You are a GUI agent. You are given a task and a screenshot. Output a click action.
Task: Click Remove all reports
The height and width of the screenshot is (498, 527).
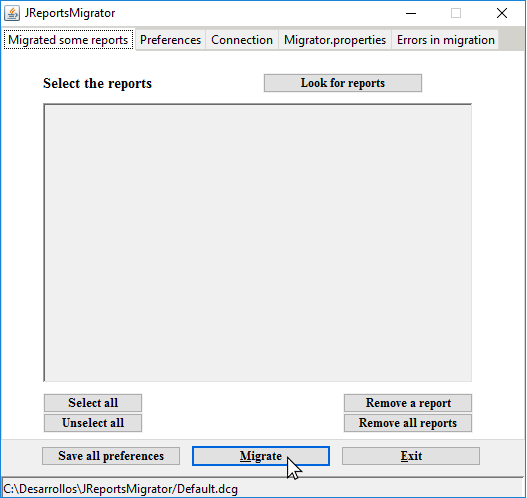pos(408,423)
